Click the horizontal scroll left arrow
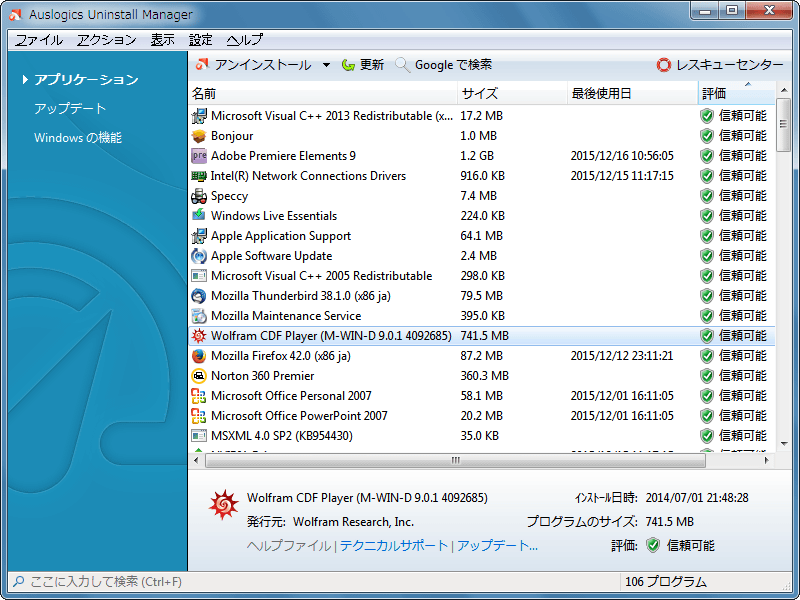 pyautogui.click(x=196, y=460)
